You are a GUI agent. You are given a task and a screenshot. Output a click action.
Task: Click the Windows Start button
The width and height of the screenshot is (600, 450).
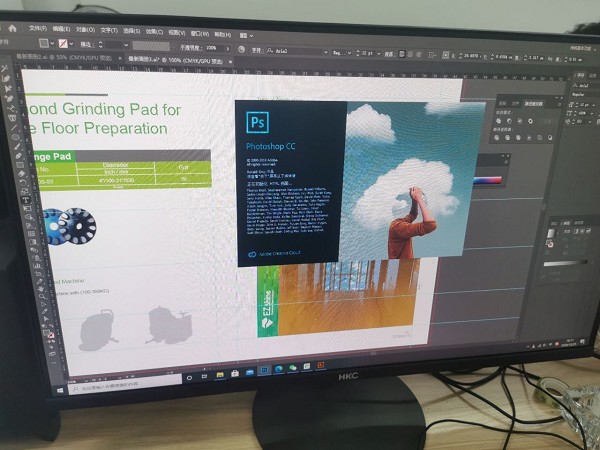pos(60,390)
